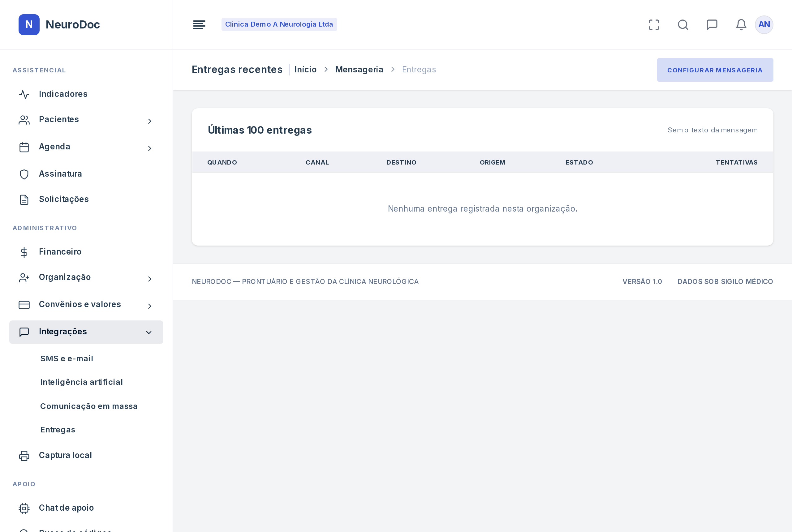Click the Agenda calendar icon

[x=24, y=147]
